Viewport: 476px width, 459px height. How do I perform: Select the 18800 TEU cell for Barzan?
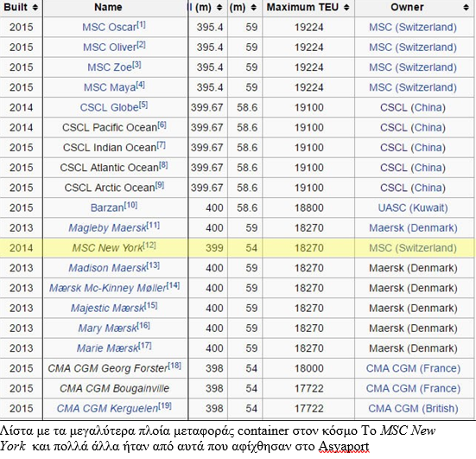point(309,207)
